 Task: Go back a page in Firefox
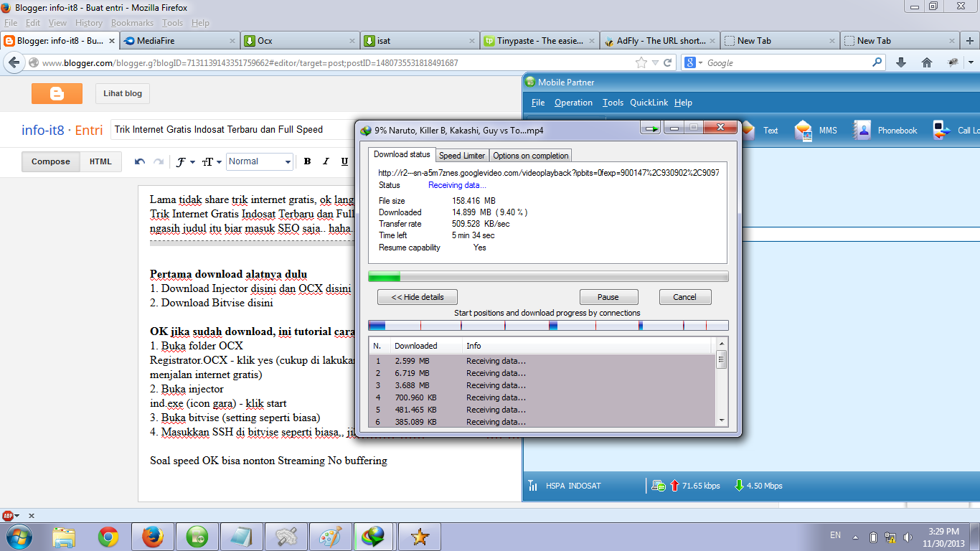tap(14, 63)
